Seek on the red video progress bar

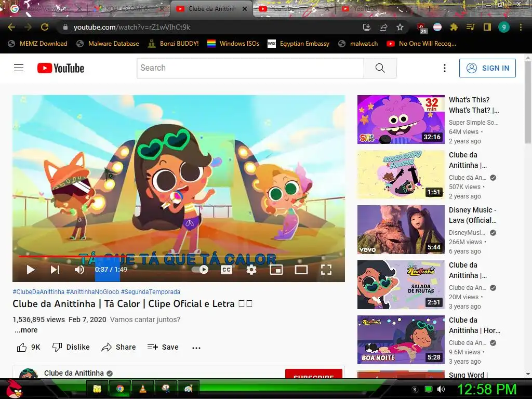click(x=179, y=257)
